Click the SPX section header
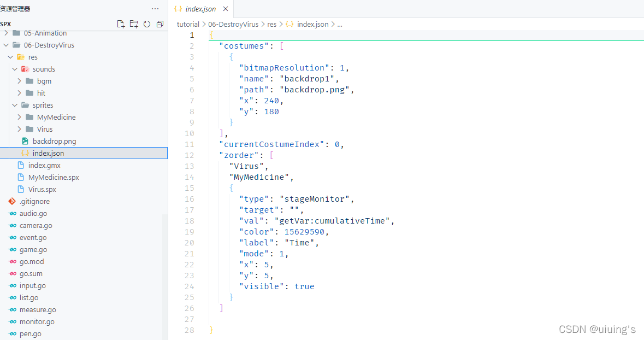 [x=6, y=24]
